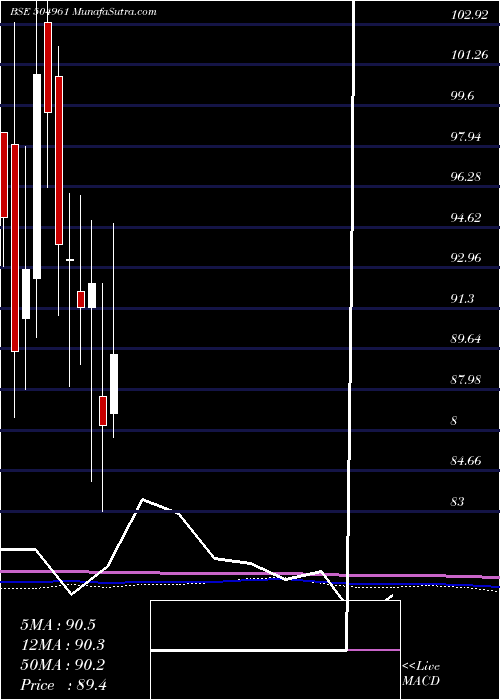
Task: Click the 83 price axis label
Action: 458,502
